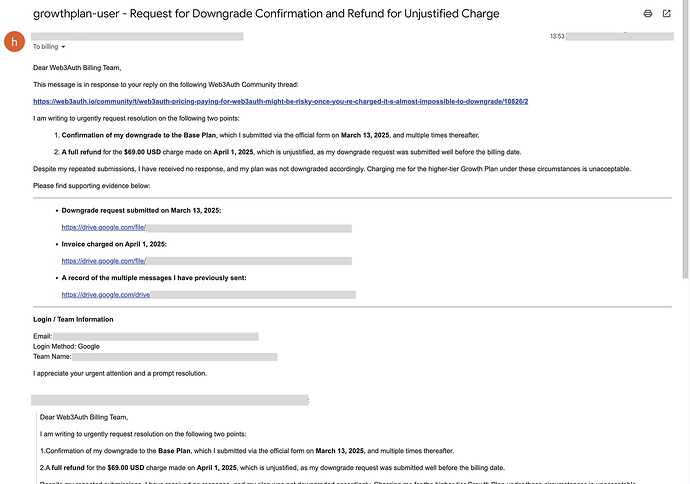
Task: Click 'This message is in response to your reply' line
Action: tap(166, 85)
